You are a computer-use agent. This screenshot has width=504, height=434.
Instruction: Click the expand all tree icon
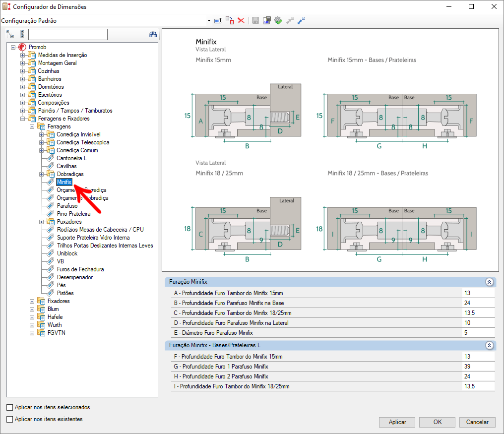[x=10, y=34]
